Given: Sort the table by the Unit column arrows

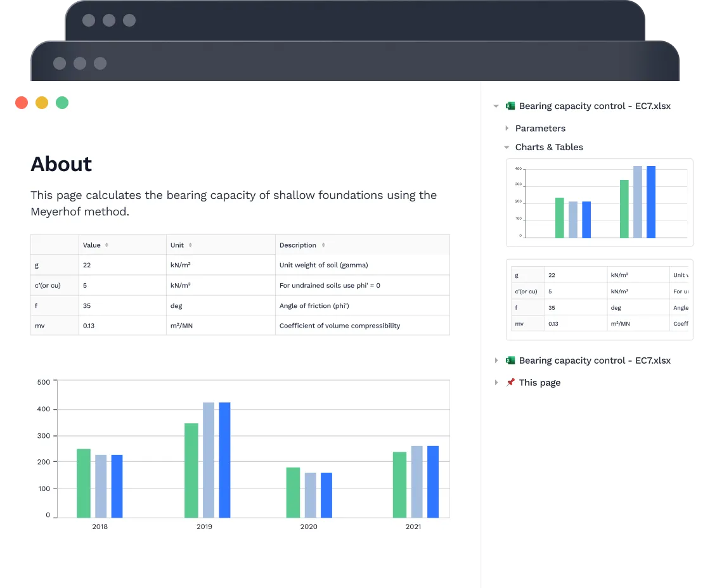Looking at the screenshot, I should click(190, 245).
